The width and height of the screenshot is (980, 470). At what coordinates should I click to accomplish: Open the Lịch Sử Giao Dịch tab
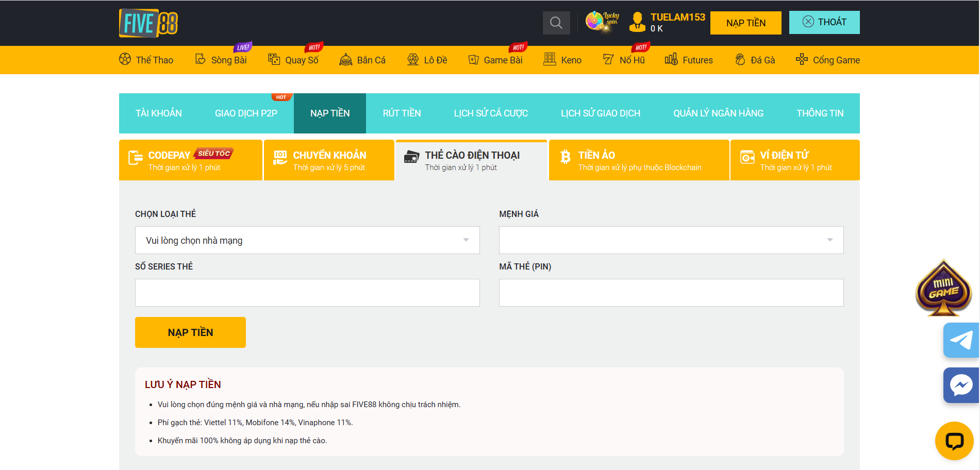point(600,113)
